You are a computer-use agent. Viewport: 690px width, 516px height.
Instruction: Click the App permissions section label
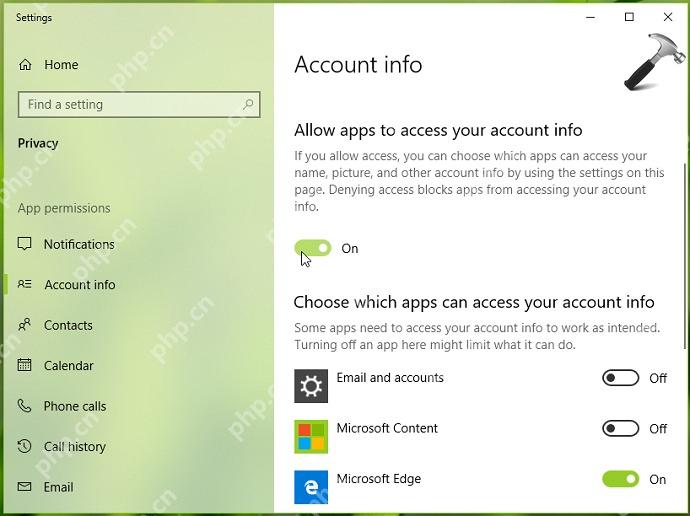pyautogui.click(x=64, y=208)
